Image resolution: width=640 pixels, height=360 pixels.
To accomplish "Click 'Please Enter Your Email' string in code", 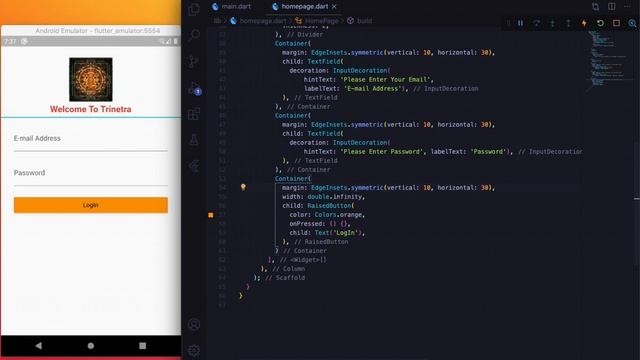I will [385, 80].
